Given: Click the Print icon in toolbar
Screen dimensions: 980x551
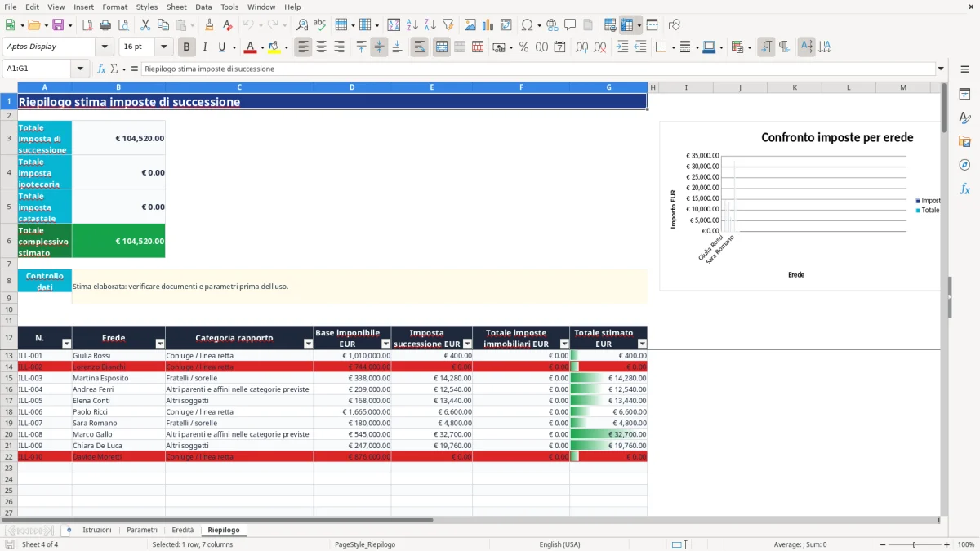Looking at the screenshot, I should [x=107, y=25].
